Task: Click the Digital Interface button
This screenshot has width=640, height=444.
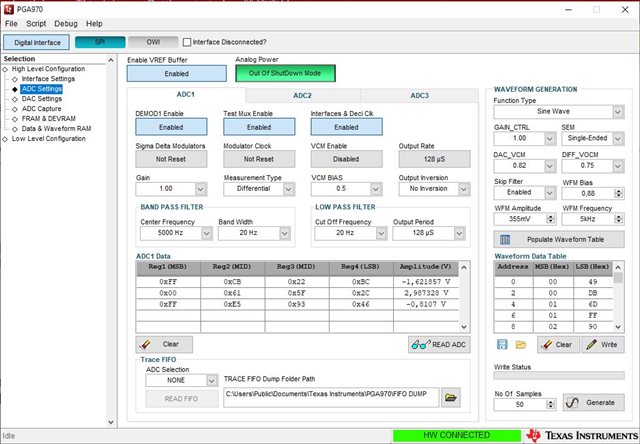Action: pos(37,42)
